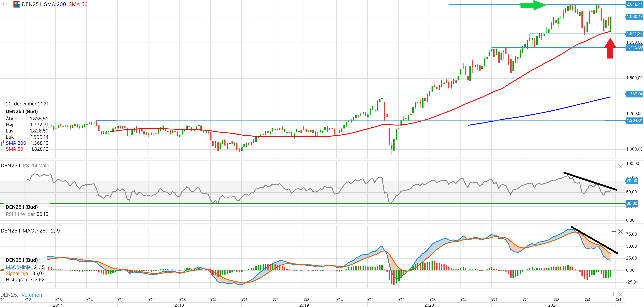This screenshot has height=307, width=644.
Task: Click the Histogram value -13,92
Action: coord(37,280)
